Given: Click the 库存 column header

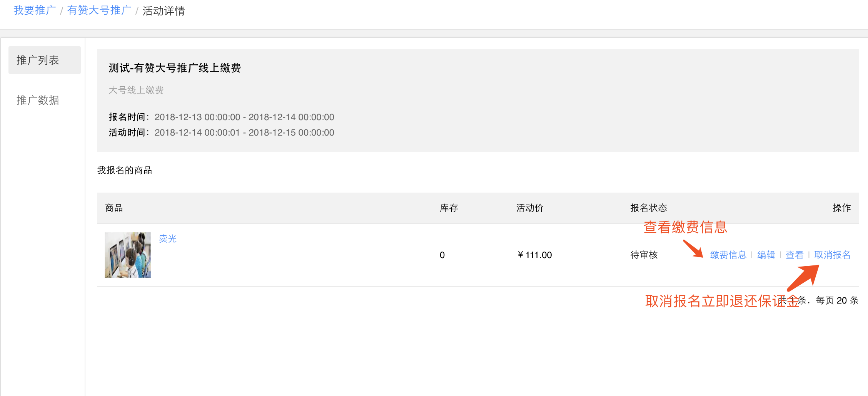Looking at the screenshot, I should pyautogui.click(x=449, y=208).
